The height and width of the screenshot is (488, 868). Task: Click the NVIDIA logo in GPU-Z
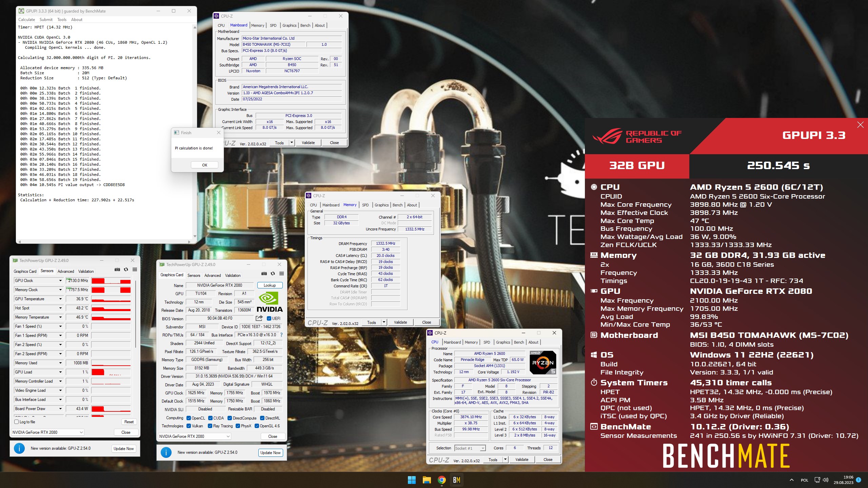coord(270,302)
